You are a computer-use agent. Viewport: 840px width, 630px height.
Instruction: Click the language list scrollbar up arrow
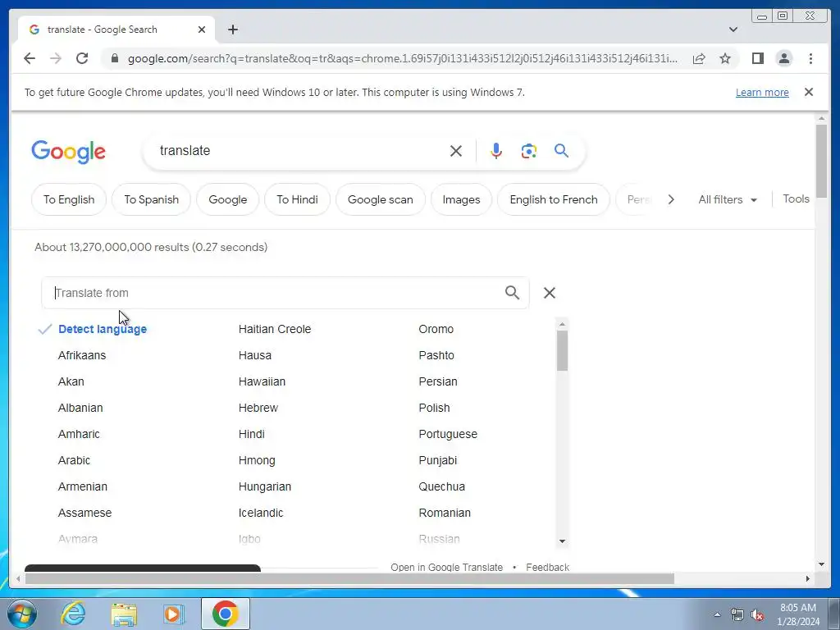[x=562, y=323]
